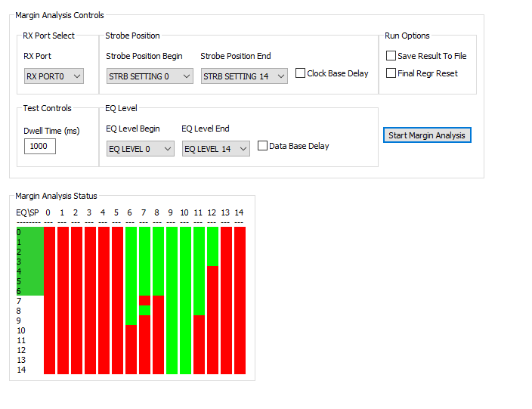Click strobe position column header 12

[212, 212]
